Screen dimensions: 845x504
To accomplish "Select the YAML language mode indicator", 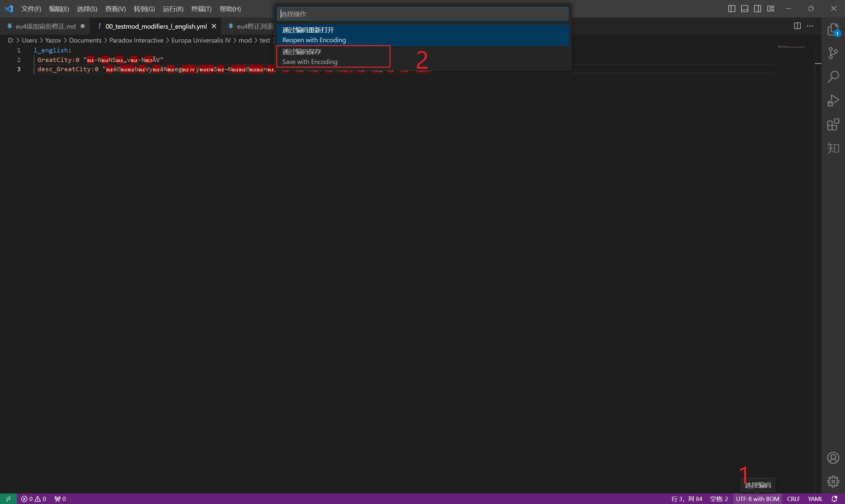I will tap(815, 499).
